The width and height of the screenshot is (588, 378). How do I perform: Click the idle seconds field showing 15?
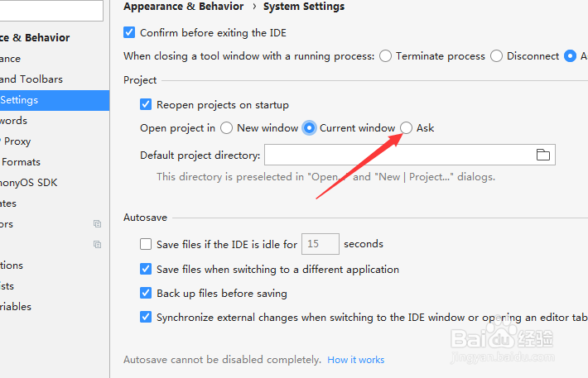(x=320, y=244)
